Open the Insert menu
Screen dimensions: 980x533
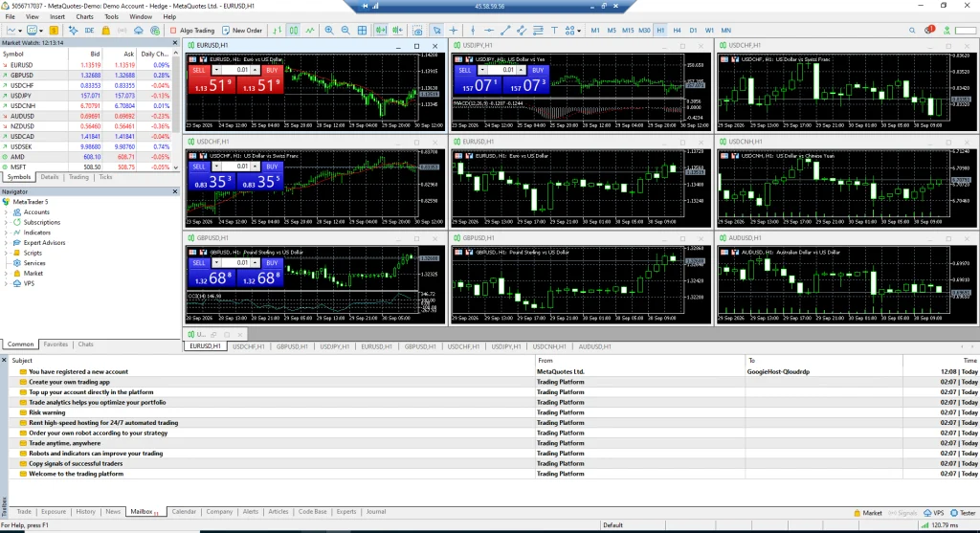[56, 17]
